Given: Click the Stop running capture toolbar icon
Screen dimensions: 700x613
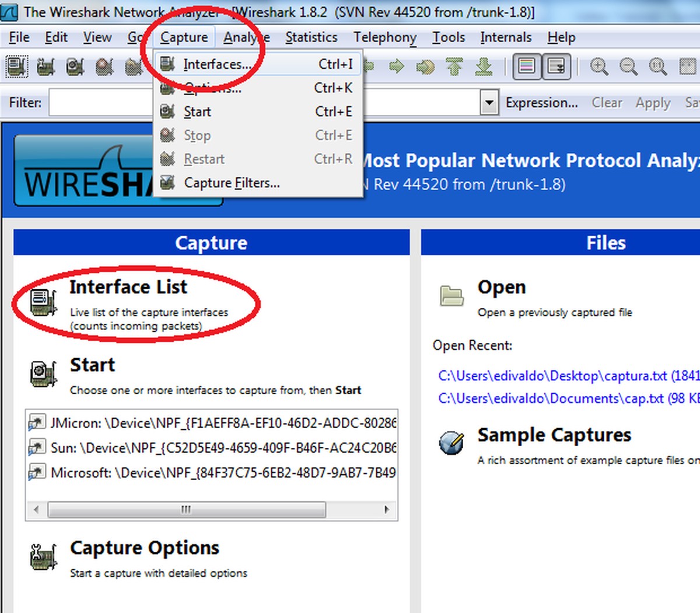Looking at the screenshot, I should tap(104, 66).
